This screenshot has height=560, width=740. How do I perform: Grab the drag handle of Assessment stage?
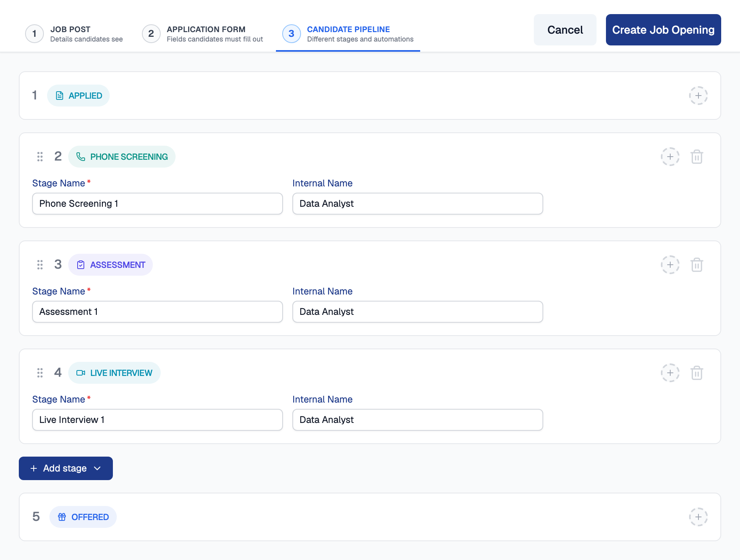click(40, 265)
